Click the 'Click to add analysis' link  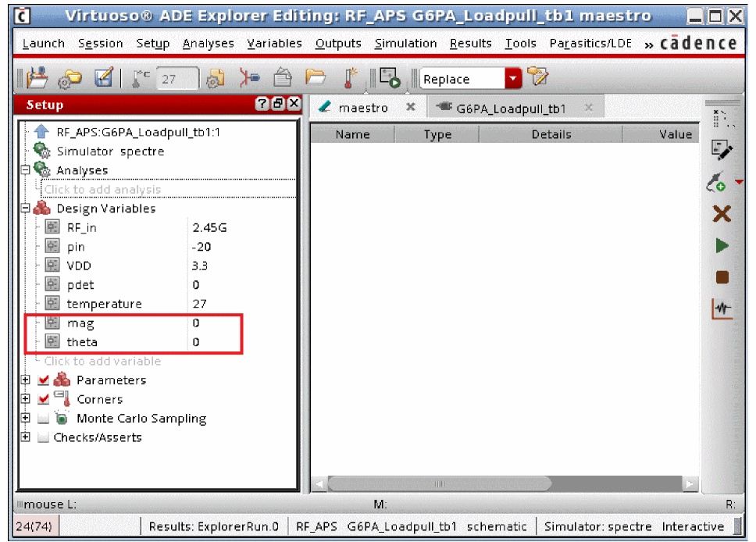(x=102, y=189)
